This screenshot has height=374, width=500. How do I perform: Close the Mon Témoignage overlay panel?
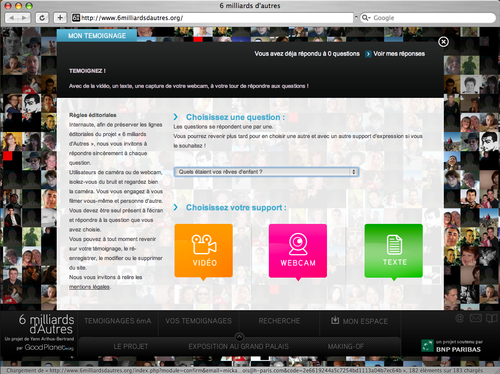point(443,42)
